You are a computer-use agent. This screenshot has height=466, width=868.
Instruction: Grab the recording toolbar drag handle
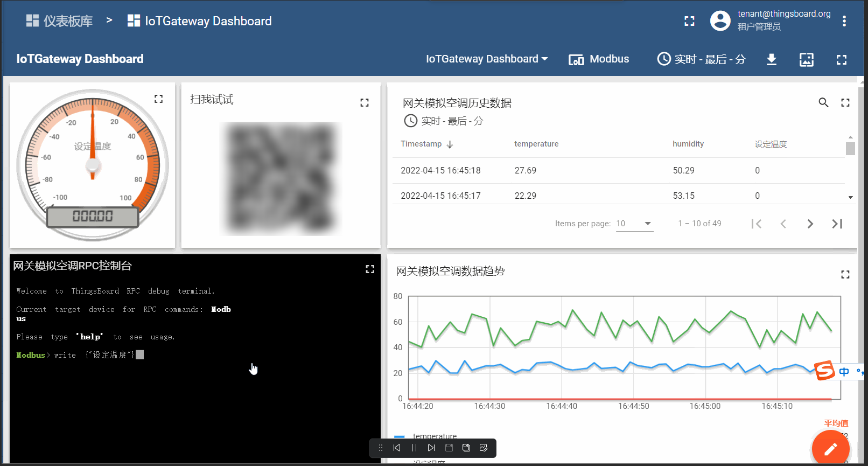(381, 448)
